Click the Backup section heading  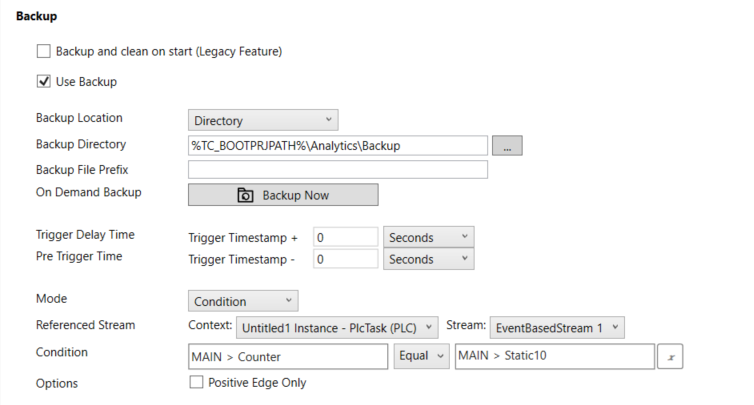pos(37,16)
